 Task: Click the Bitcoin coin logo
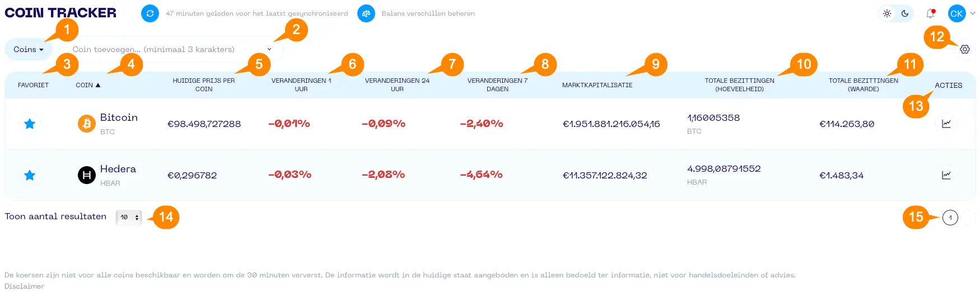pyautogui.click(x=87, y=124)
